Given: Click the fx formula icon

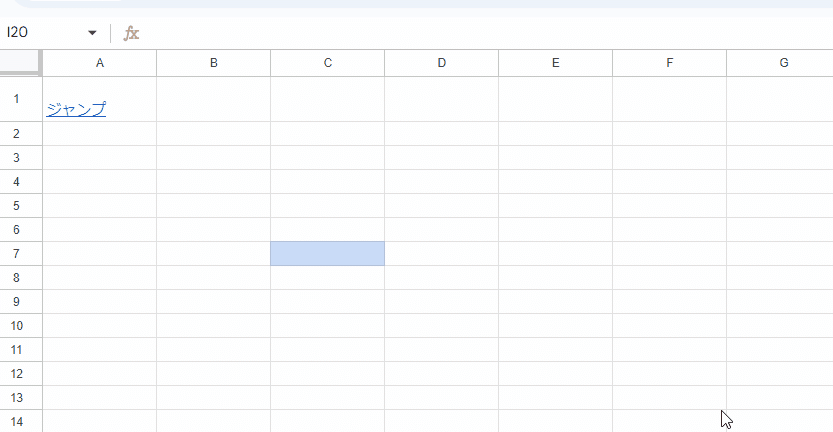Looking at the screenshot, I should point(131,33).
